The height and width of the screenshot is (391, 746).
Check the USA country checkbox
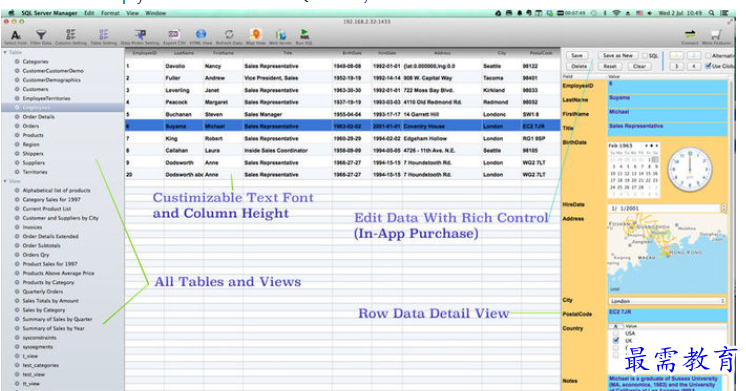click(616, 333)
